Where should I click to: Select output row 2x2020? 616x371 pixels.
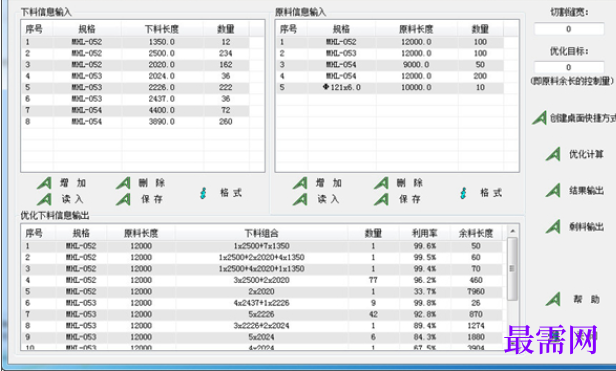(x=262, y=292)
